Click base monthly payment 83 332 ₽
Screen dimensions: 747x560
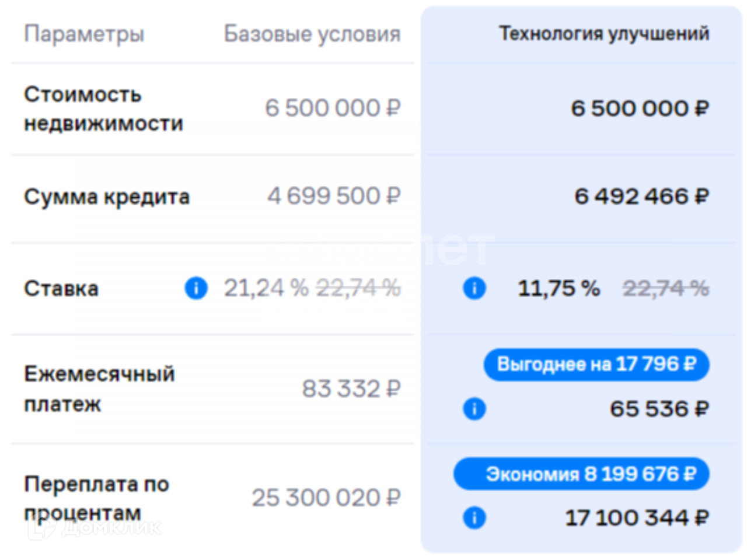[351, 389]
